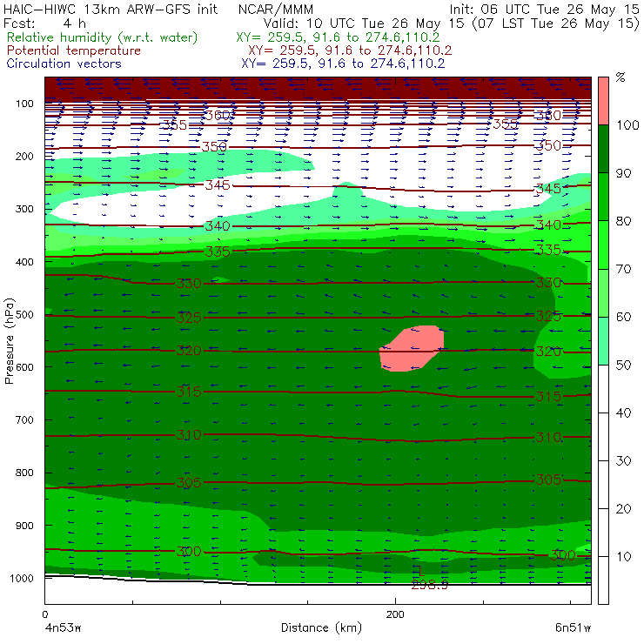644x644 pixels.
Task: Click the '4n53w' start location label
Action: [x=63, y=628]
